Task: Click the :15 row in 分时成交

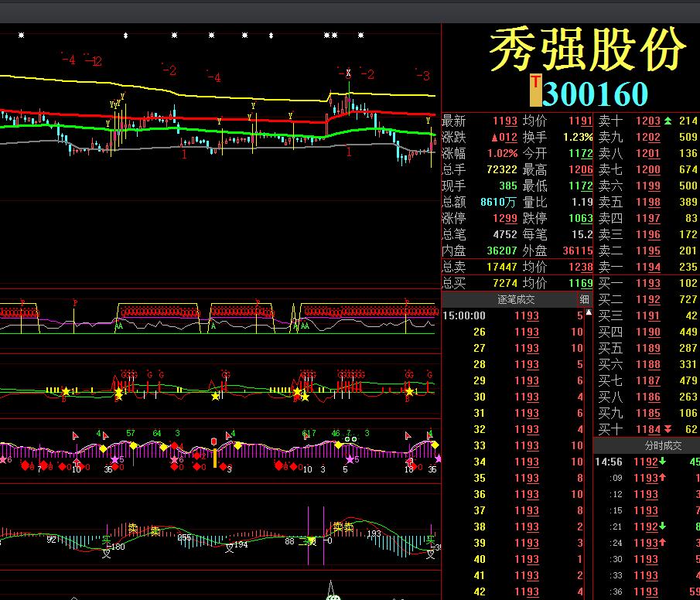Action: (x=647, y=510)
